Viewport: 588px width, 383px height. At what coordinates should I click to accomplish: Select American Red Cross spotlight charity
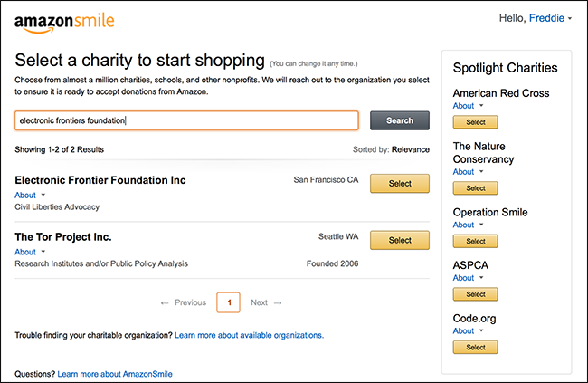coord(475,122)
